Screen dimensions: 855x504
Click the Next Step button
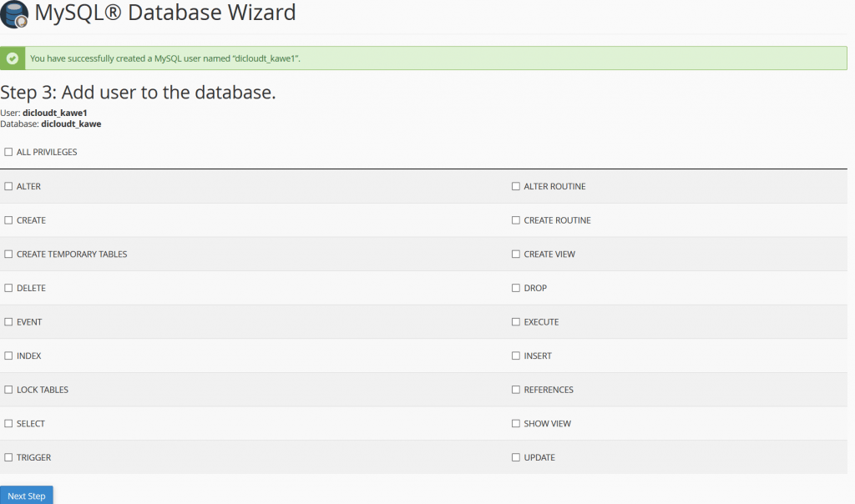coord(26,495)
